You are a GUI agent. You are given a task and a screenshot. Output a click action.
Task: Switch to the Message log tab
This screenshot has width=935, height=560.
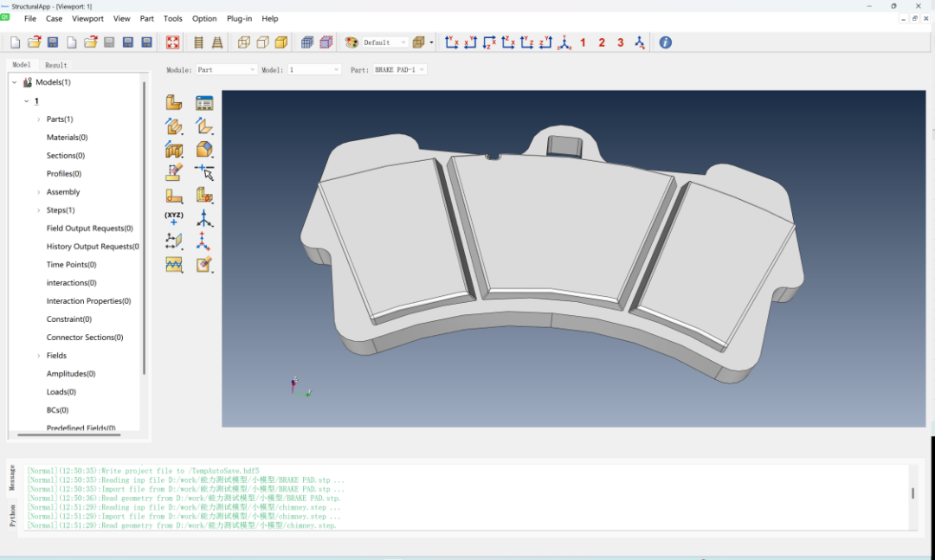12,478
